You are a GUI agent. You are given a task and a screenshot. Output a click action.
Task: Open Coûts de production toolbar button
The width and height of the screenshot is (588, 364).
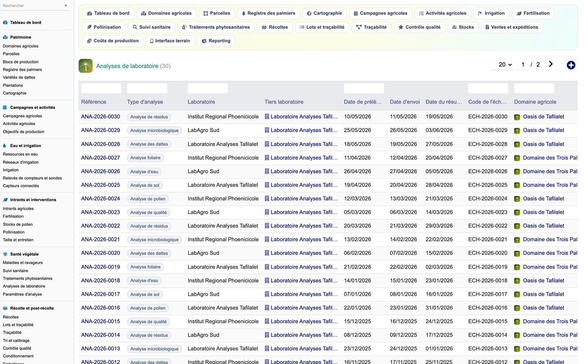coord(113,41)
